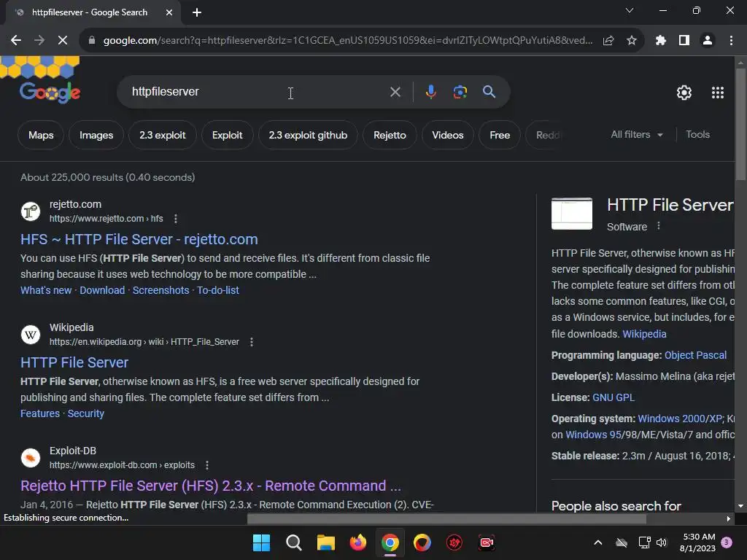The image size is (747, 560).
Task: Click the Google logo
Action: [50, 92]
